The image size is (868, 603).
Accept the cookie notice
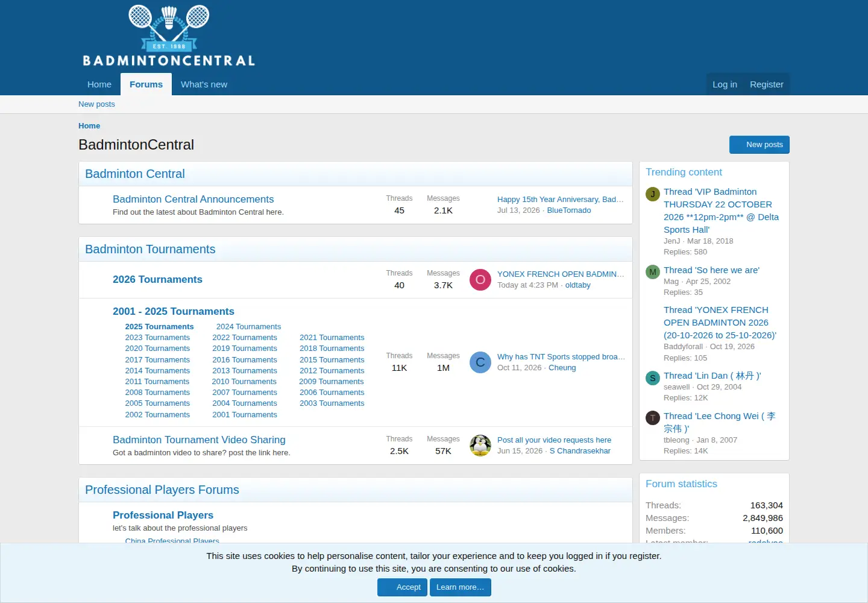[x=403, y=587]
